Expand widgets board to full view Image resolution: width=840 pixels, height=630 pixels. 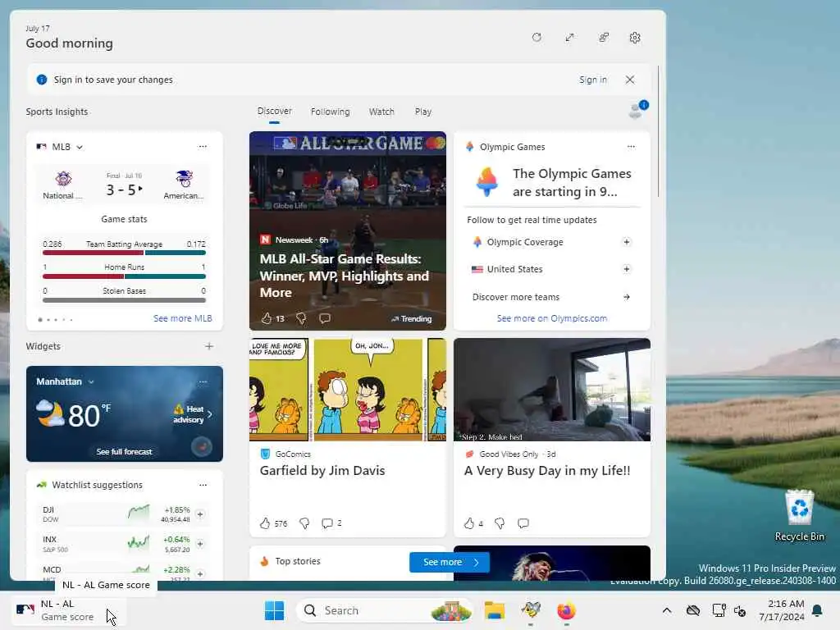click(x=569, y=38)
